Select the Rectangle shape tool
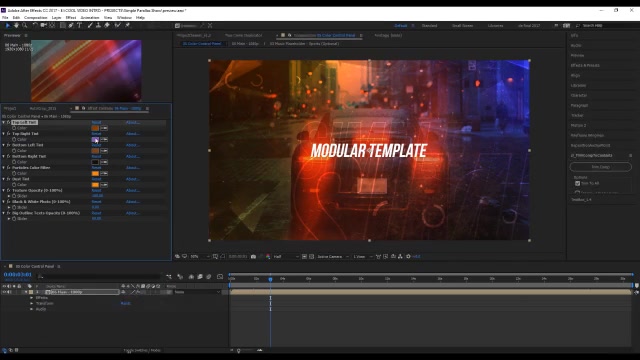This screenshot has width=640, height=360. 62,25
